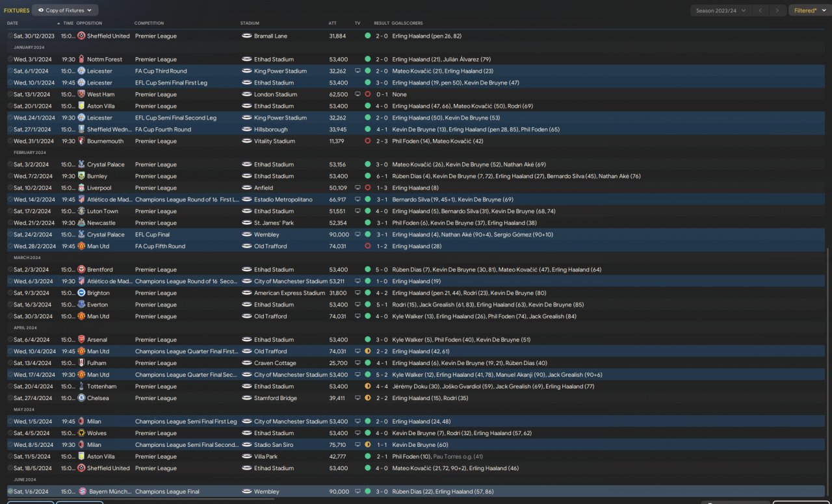Tick the selection circle for Sat, 4/5/2024
This screenshot has width=832, height=504.
[x=10, y=433]
